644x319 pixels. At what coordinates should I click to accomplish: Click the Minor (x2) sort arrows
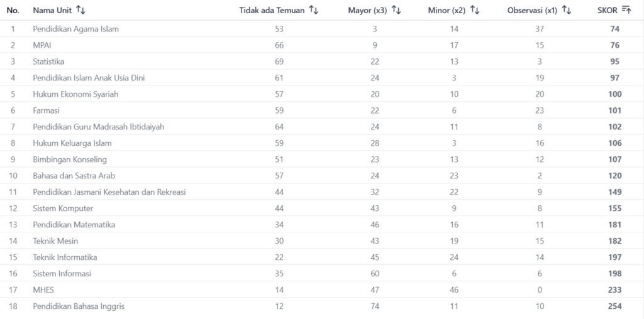475,10
